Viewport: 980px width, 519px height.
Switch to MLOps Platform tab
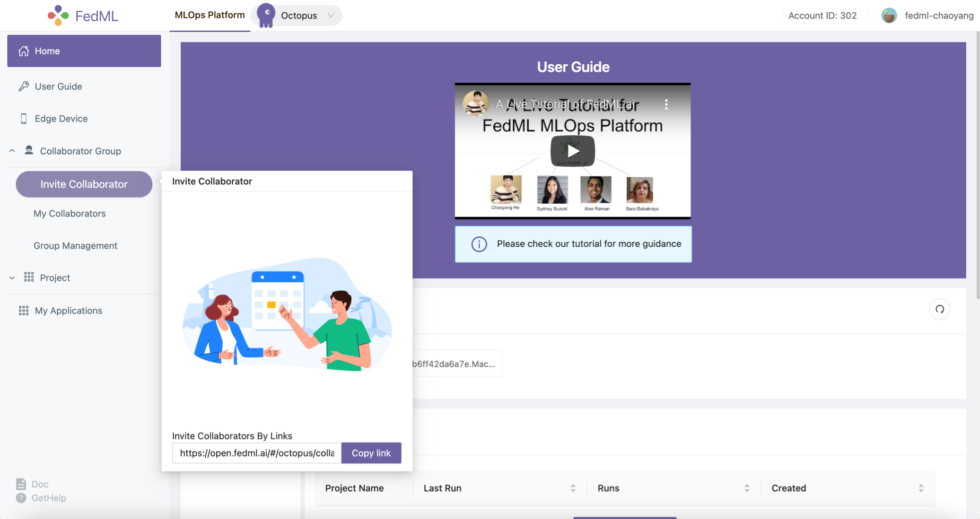pyautogui.click(x=210, y=15)
